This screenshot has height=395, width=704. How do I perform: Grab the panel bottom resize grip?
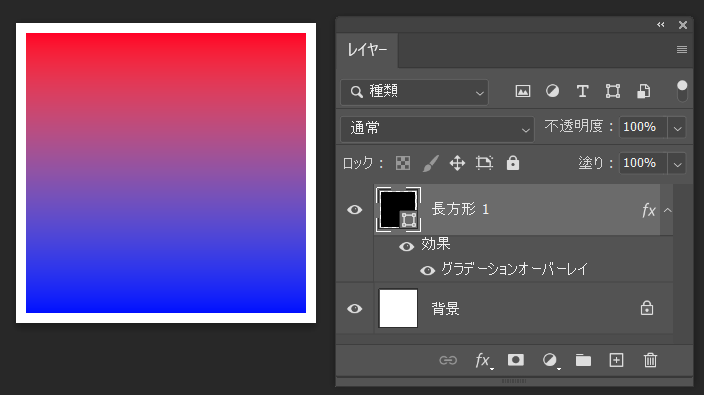coord(514,381)
